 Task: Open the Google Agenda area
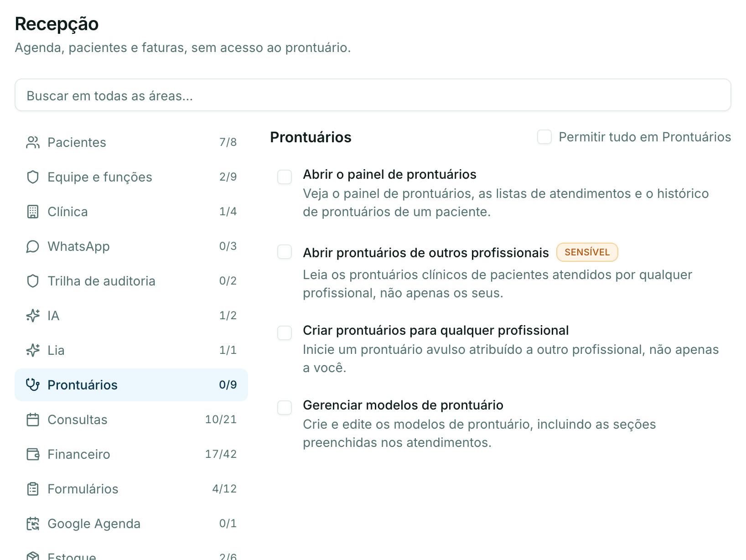pos(131,524)
